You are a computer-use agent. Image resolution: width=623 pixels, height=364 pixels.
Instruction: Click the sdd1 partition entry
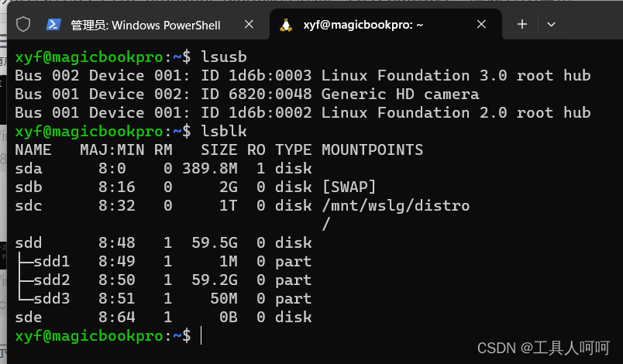pos(52,261)
